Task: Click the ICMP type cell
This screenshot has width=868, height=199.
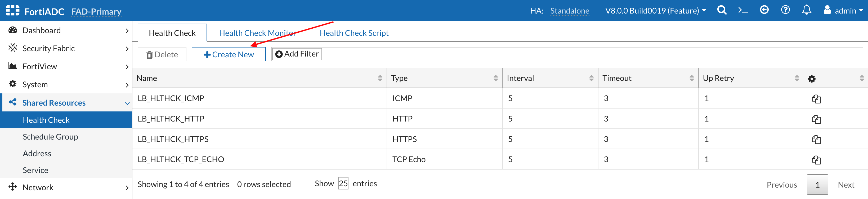Action: click(445, 98)
